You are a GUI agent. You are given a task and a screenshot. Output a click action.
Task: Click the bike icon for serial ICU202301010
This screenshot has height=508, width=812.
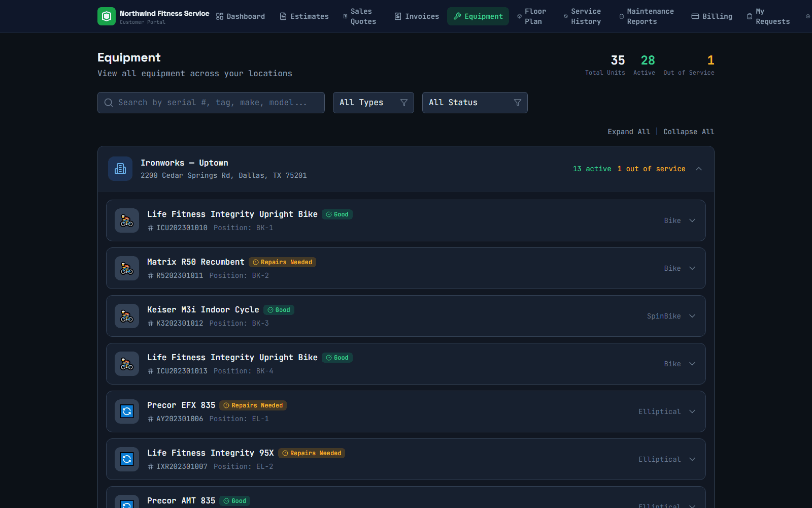127,220
